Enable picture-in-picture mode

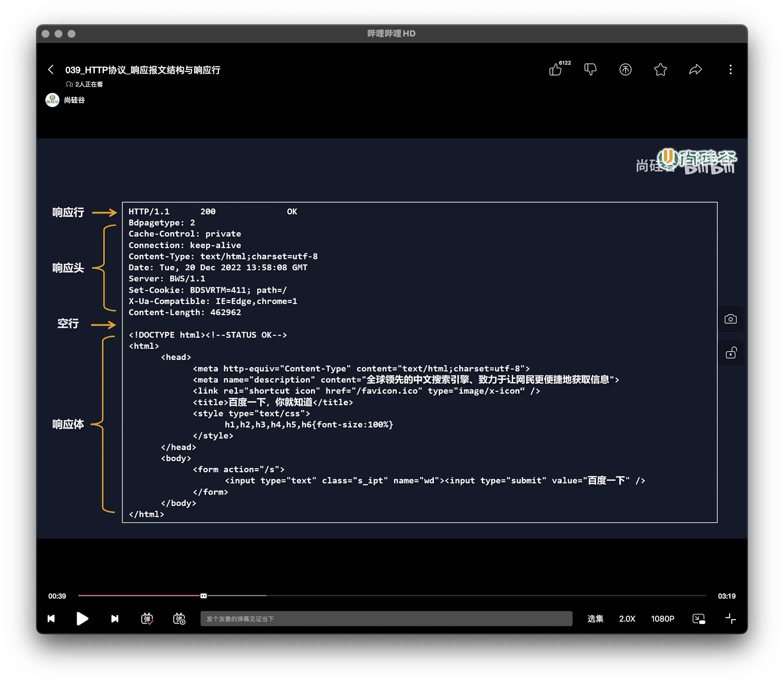pyautogui.click(x=699, y=619)
